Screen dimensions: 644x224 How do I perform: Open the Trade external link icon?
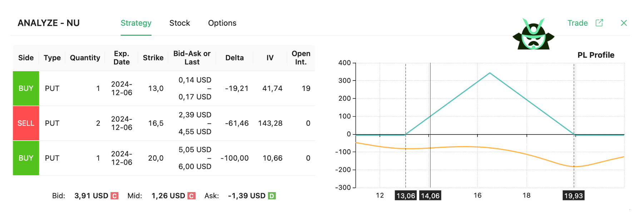(599, 23)
